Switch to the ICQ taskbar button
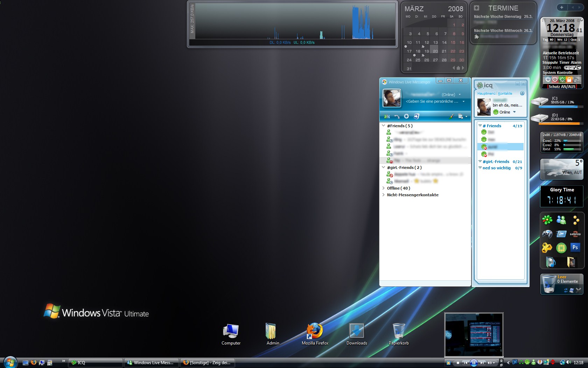Image resolution: width=588 pixels, height=368 pixels. pos(95,363)
